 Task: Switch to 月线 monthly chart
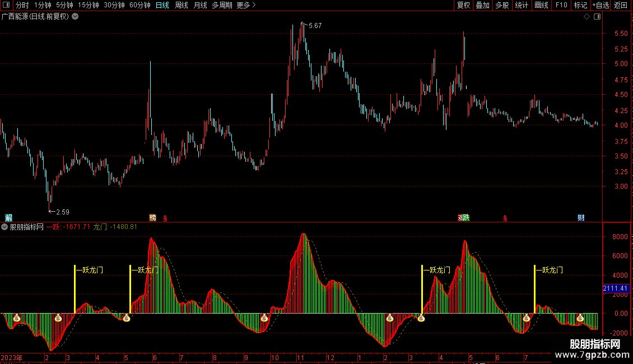pos(200,5)
